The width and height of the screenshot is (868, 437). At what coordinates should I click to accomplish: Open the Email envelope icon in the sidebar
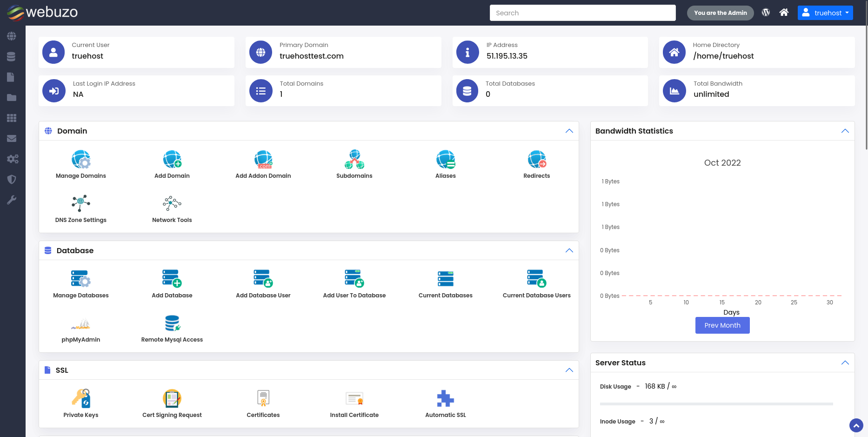coord(12,138)
